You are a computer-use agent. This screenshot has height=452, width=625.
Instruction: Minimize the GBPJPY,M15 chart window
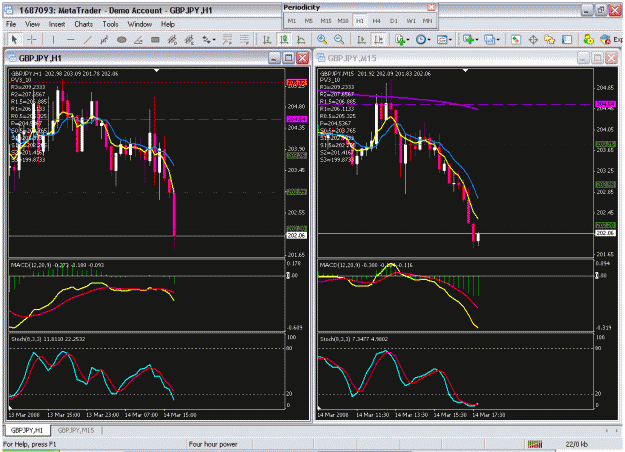click(x=583, y=58)
